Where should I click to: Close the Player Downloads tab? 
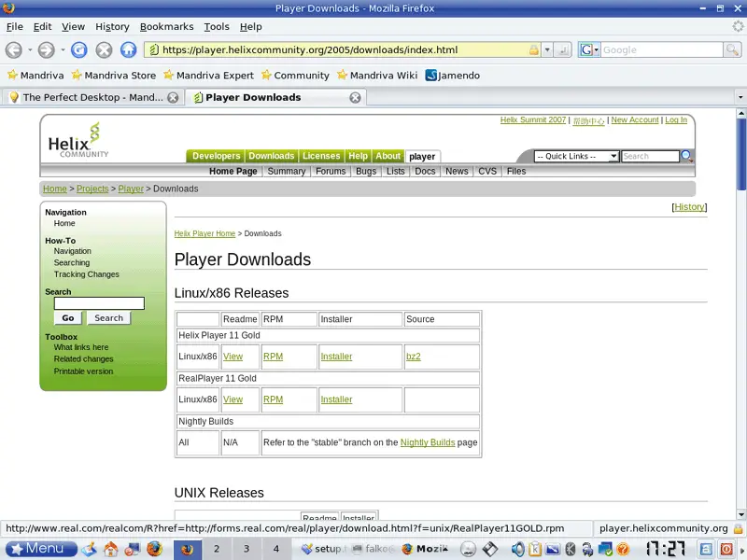355,98
